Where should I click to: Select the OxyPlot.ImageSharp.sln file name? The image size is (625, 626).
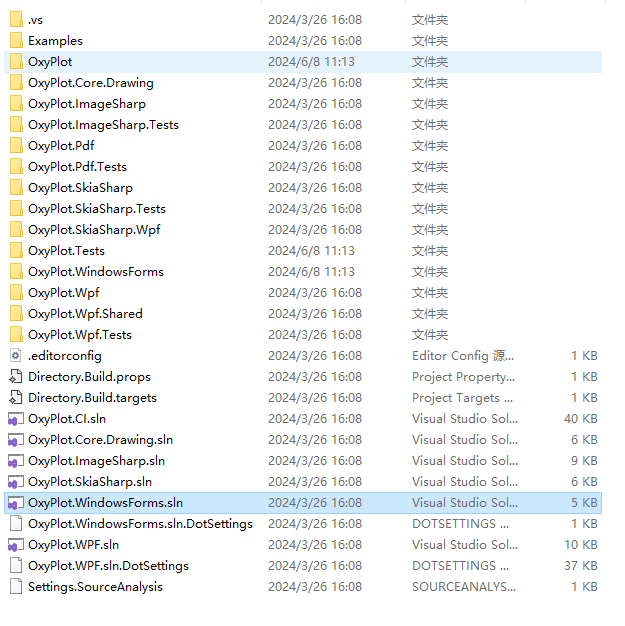point(96,461)
